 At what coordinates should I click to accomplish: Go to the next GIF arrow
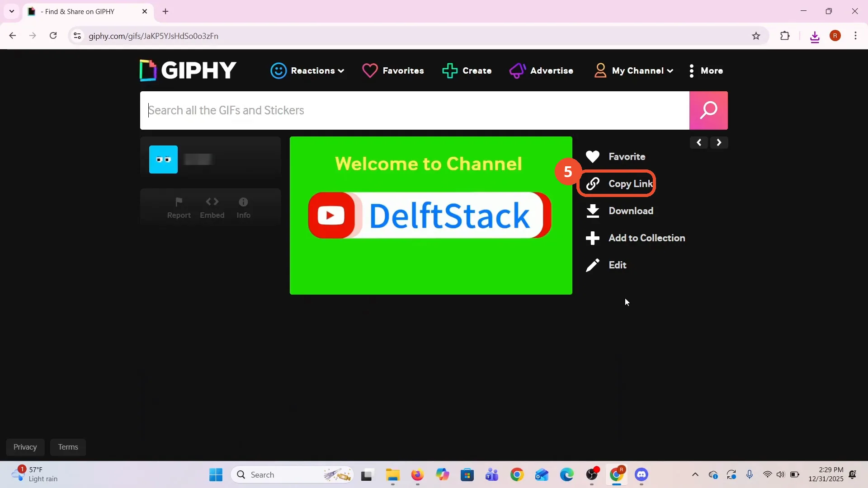point(719,143)
